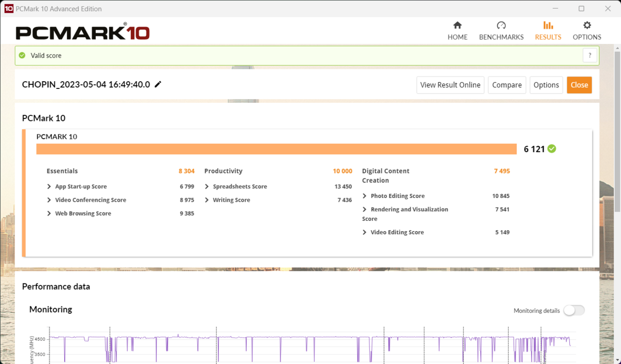Image resolution: width=621 pixels, height=364 pixels.
Task: Go to the BENCHMARKS section
Action: 501,31
